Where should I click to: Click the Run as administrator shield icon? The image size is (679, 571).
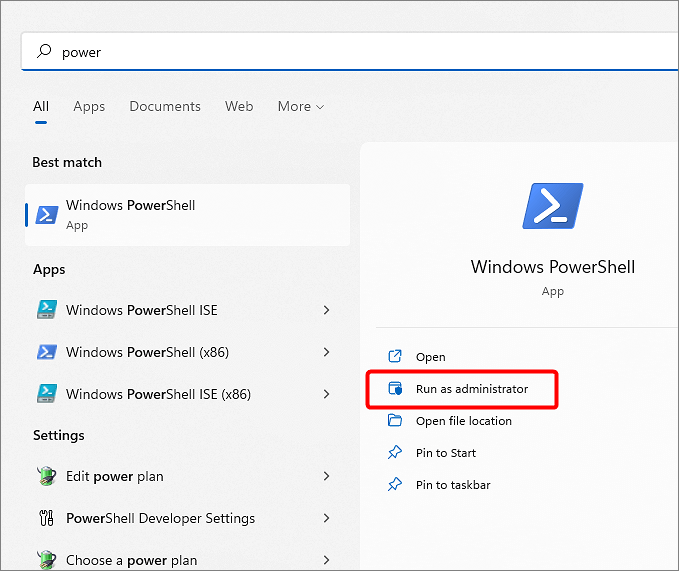tap(395, 388)
